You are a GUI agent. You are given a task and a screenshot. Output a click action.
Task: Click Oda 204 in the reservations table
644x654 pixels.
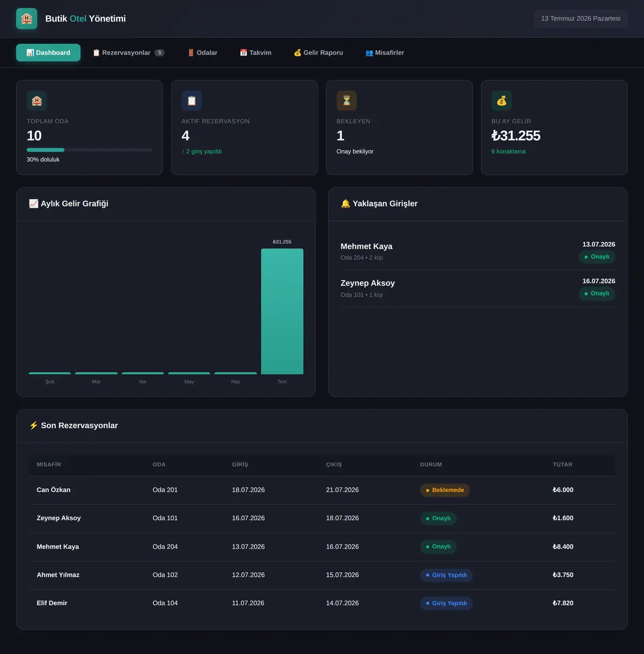(165, 547)
